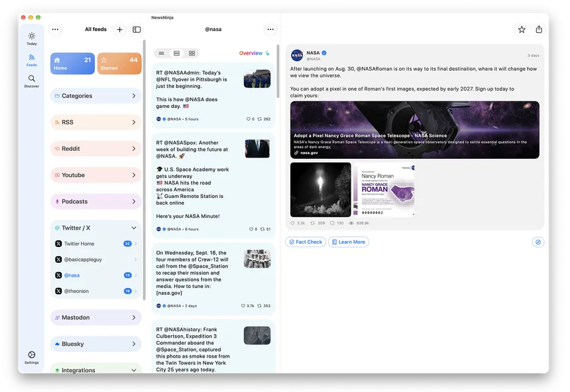Switch to compact list view
The image size is (570, 392).
click(162, 54)
